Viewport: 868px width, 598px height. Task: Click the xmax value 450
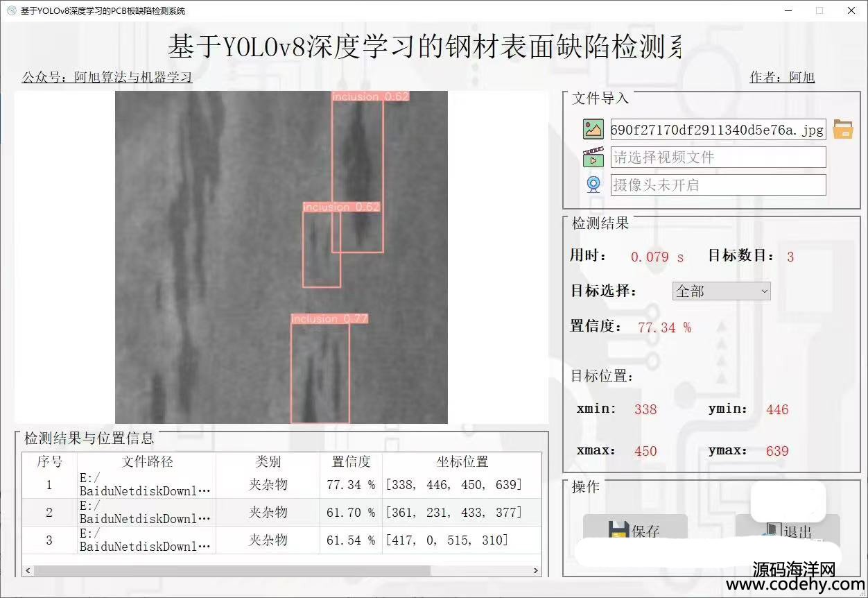(645, 451)
